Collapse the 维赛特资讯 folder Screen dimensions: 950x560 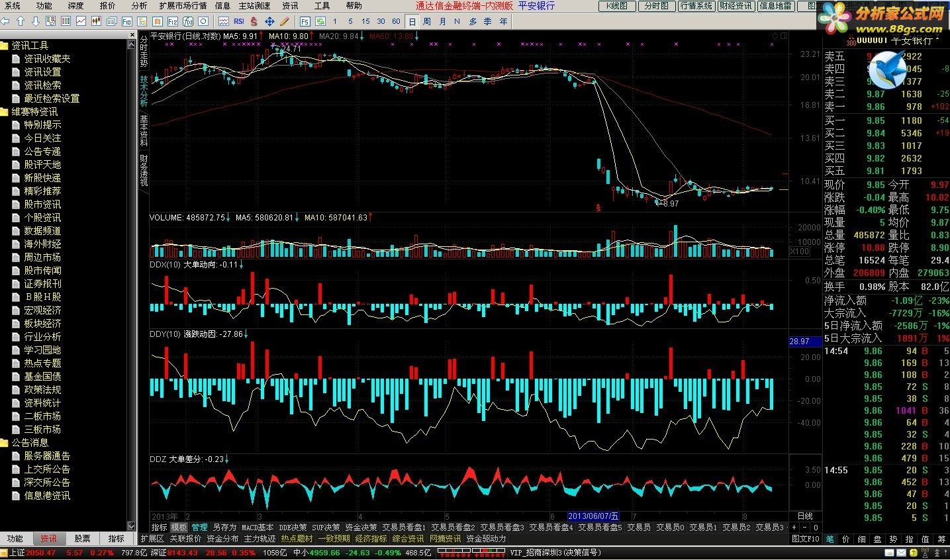coord(4,112)
